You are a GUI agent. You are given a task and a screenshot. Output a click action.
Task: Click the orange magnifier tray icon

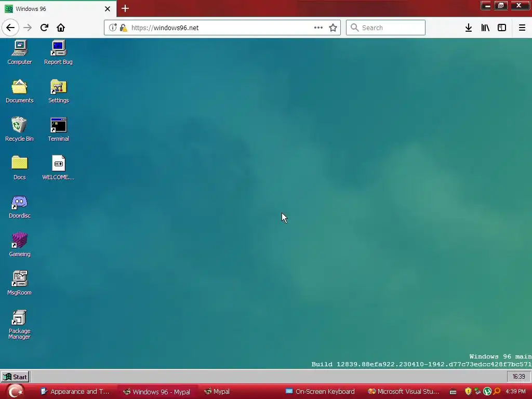tap(497, 392)
